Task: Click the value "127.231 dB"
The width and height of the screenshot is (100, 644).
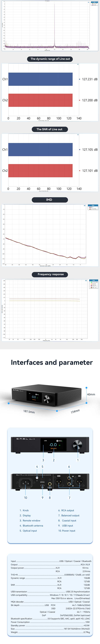Action: pos(90,79)
